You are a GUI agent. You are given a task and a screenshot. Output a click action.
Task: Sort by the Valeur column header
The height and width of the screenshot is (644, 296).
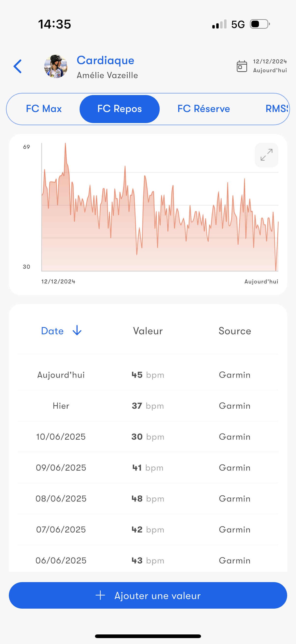click(x=148, y=331)
